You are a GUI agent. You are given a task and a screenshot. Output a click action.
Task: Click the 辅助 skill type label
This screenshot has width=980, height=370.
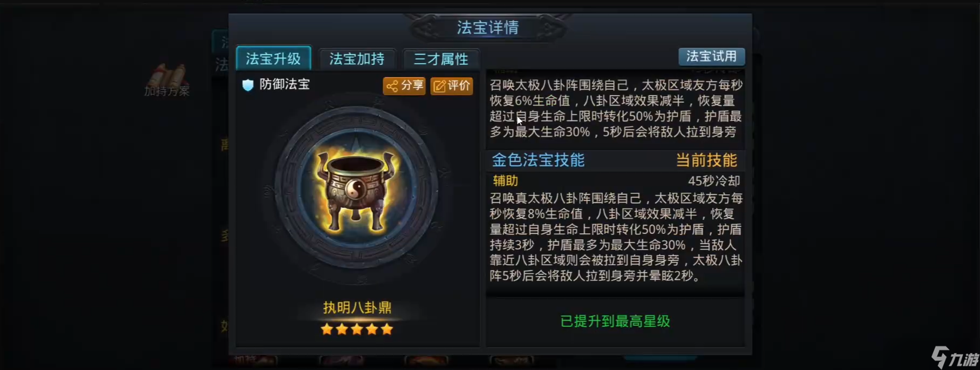pyautogui.click(x=506, y=181)
